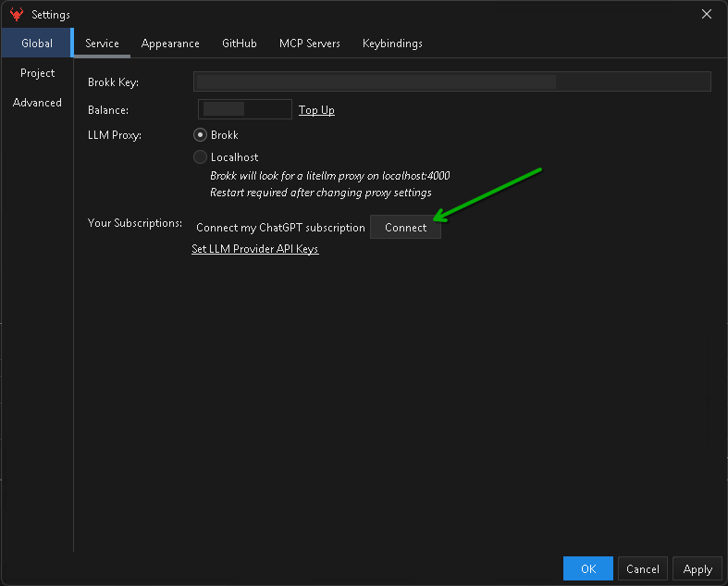Click the Brokk logo icon in title bar
Image resolution: width=728 pixels, height=586 pixels.
pyautogui.click(x=16, y=15)
